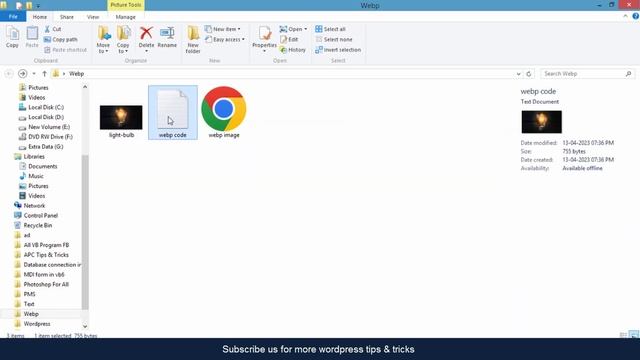Switch to large icons view in status bar
640x360 pixels.
coord(633,335)
